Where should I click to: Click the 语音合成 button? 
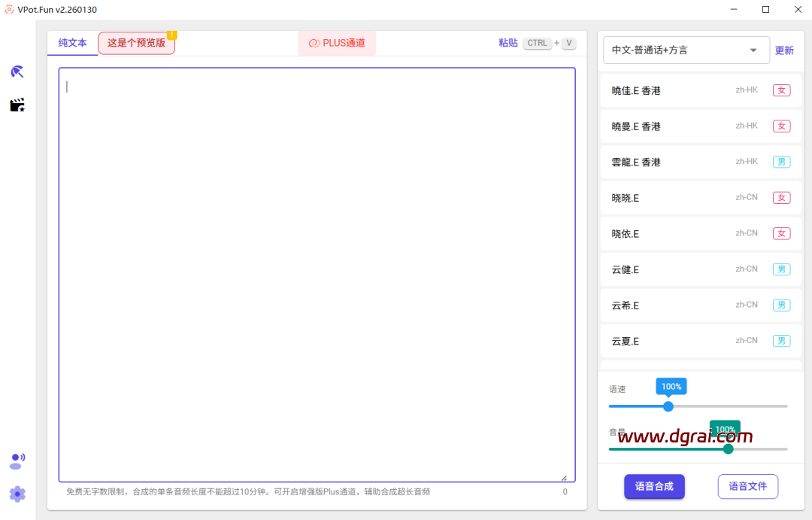(653, 486)
